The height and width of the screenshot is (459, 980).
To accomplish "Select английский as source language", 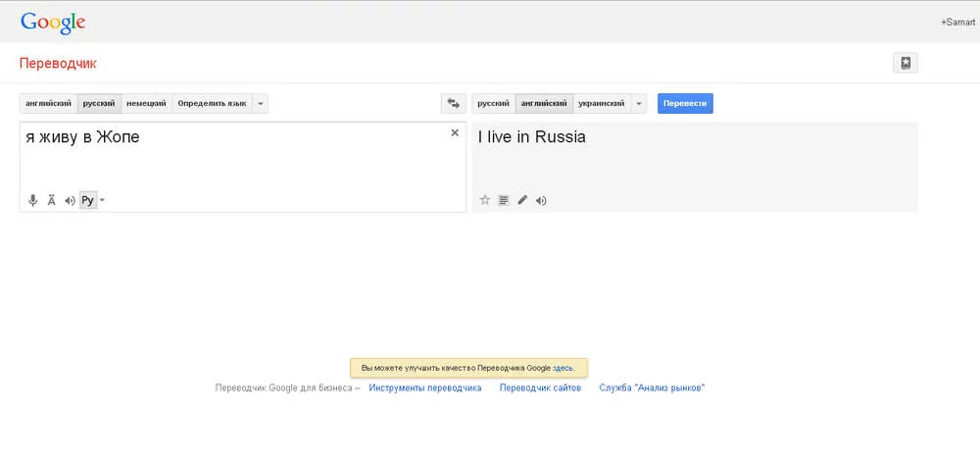I will click(48, 103).
